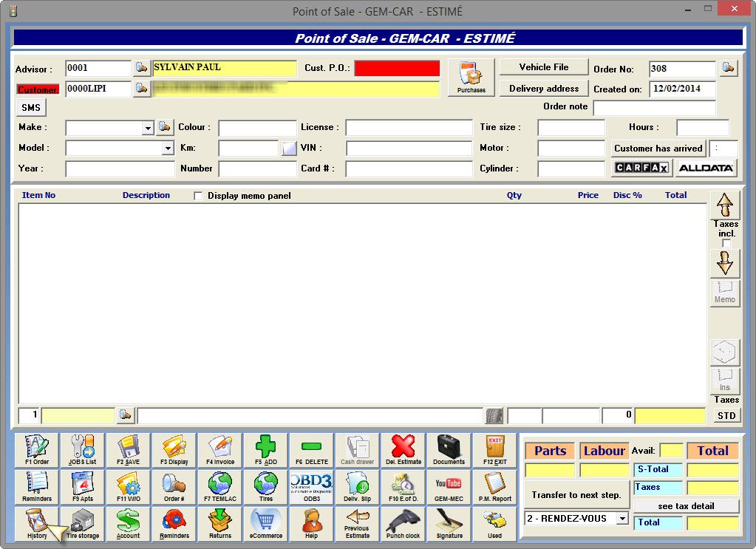Open ALLDATA
The image size is (756, 549).
706,168
